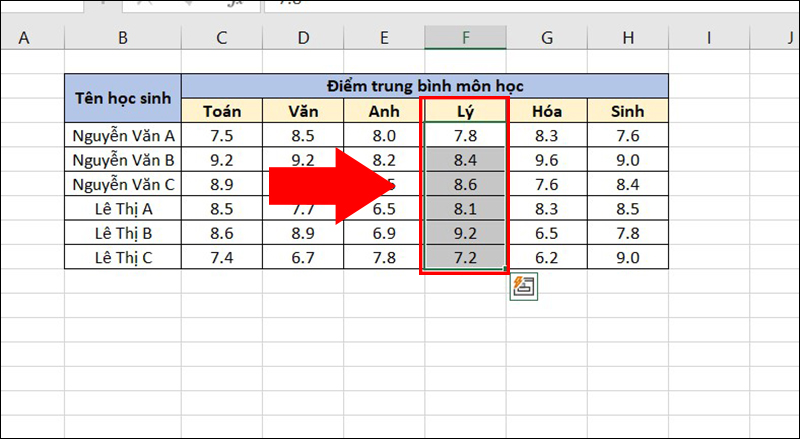Screen dimensions: 800x439
Task: Select Lê Thị A's Toán score 8.5
Action: [x=222, y=208]
